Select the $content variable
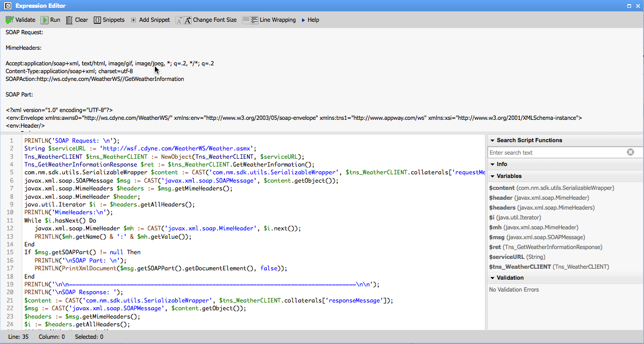 pos(551,188)
